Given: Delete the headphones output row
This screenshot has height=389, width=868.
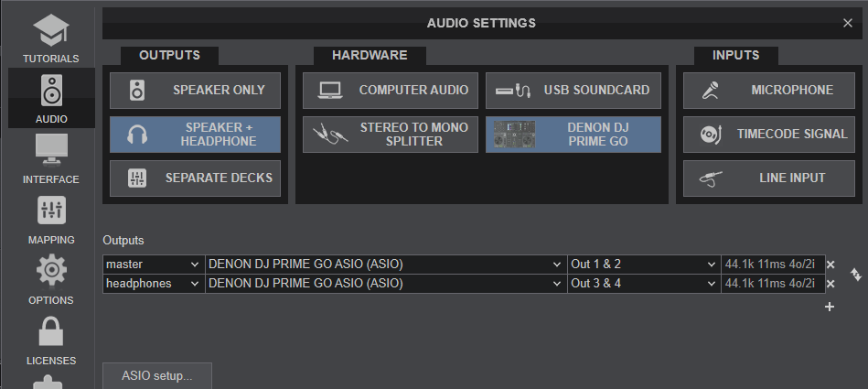Looking at the screenshot, I should pyautogui.click(x=830, y=284).
